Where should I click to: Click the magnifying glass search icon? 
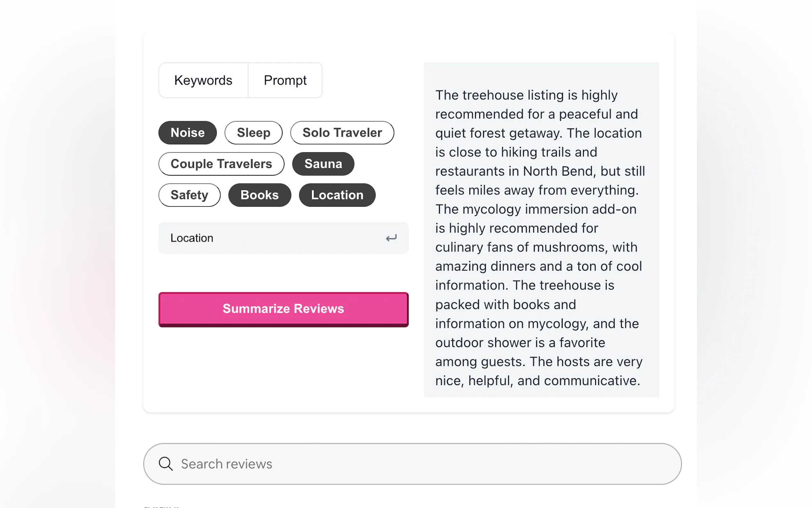tap(166, 464)
